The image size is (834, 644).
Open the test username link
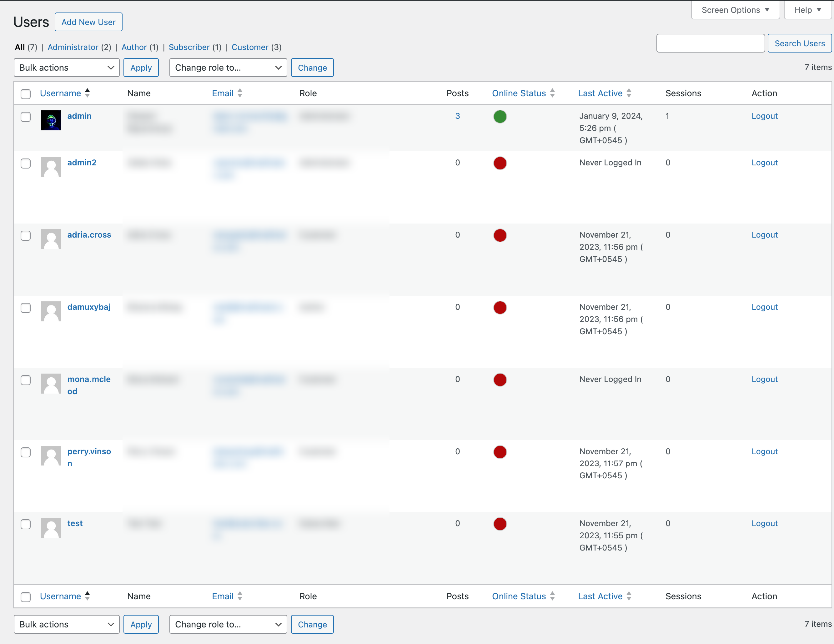pos(75,523)
